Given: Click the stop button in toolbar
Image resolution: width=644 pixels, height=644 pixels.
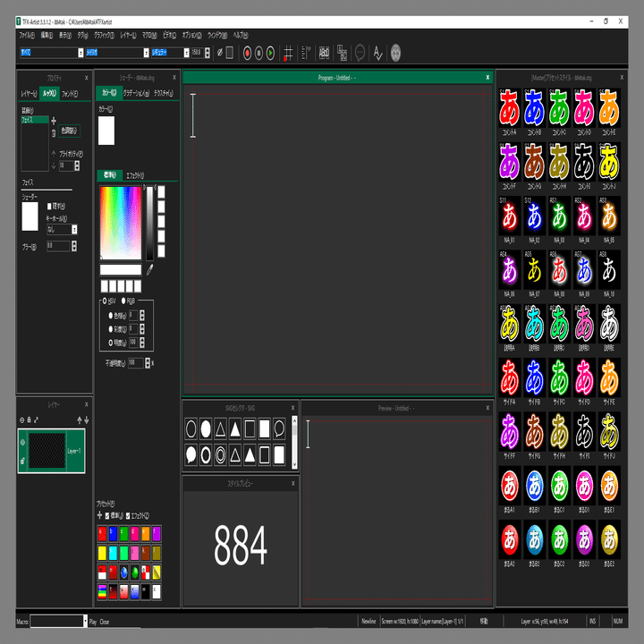Looking at the screenshot, I should click(x=258, y=53).
